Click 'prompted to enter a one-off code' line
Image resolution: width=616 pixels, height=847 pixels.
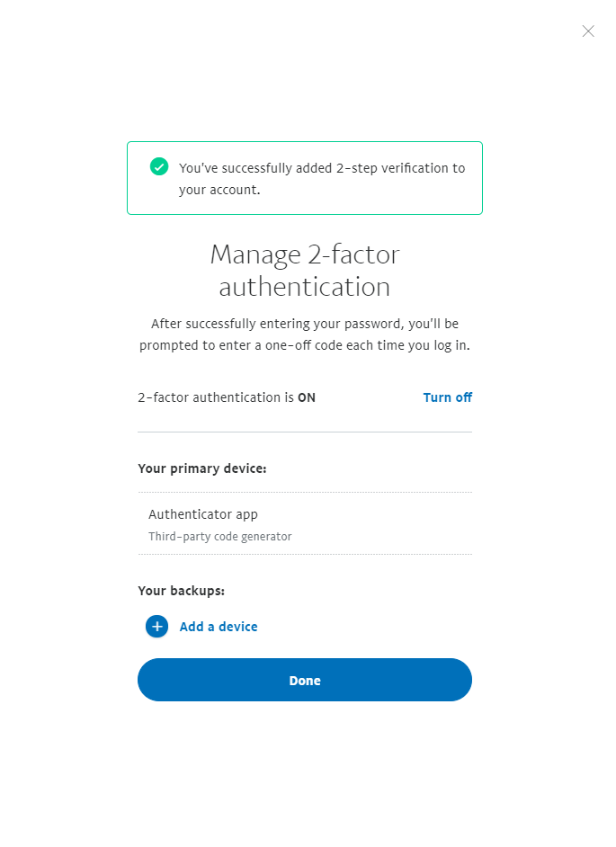pyautogui.click(x=242, y=345)
